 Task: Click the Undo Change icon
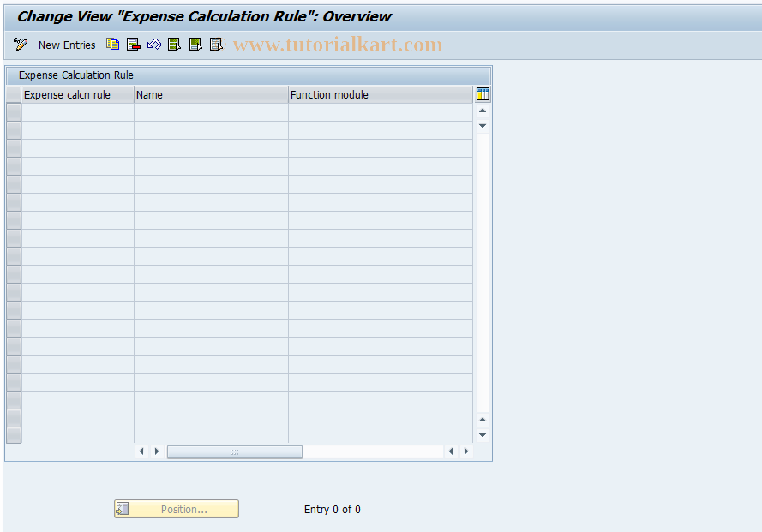(x=154, y=45)
